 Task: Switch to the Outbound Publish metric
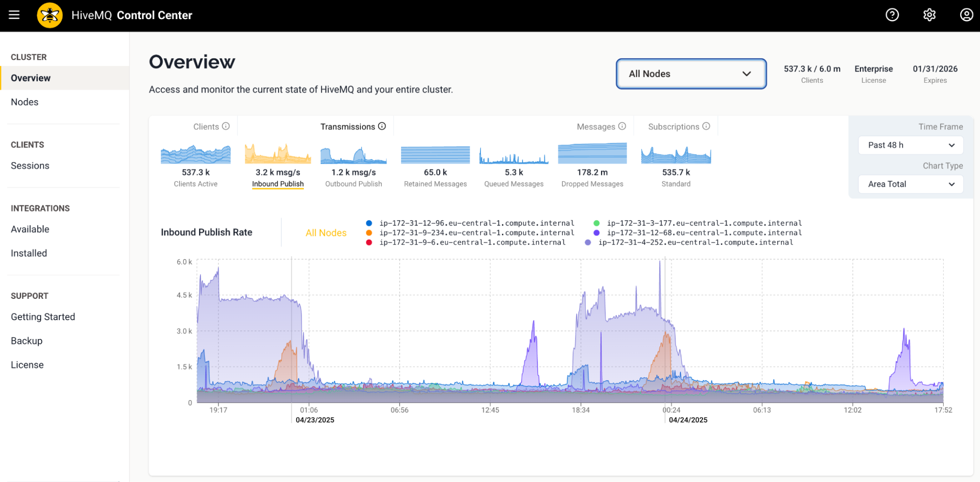pyautogui.click(x=353, y=167)
